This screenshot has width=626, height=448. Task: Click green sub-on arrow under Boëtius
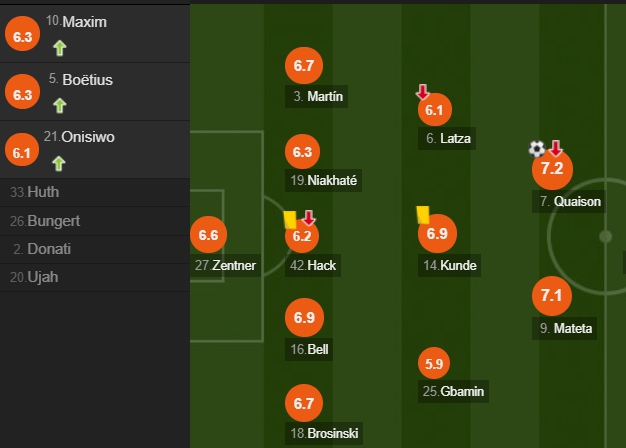pyautogui.click(x=60, y=106)
